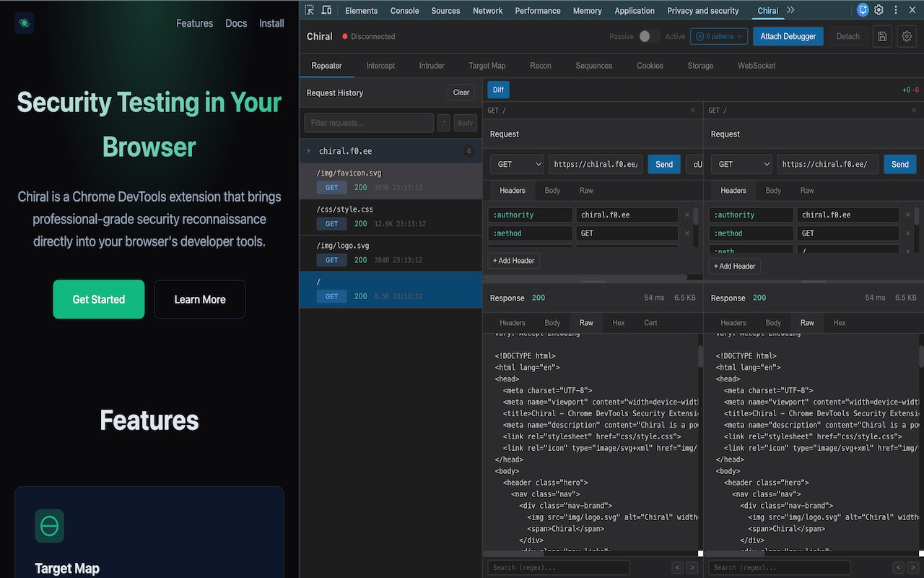Toggle regex filter button in Request History
Image resolution: width=924 pixels, height=578 pixels.
click(x=444, y=123)
